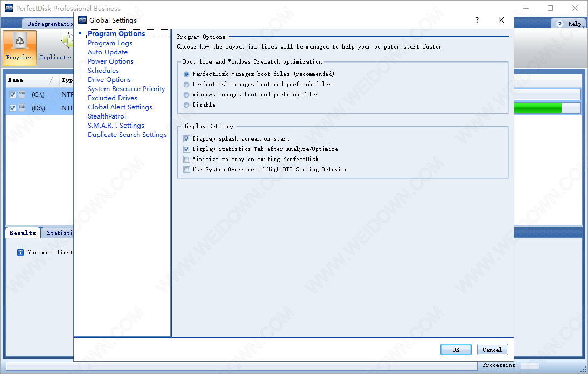Open Help in the top-right corner

569,24
